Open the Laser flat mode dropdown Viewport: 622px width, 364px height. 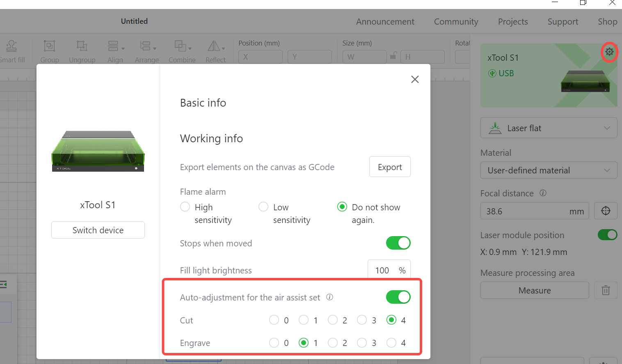pos(549,128)
